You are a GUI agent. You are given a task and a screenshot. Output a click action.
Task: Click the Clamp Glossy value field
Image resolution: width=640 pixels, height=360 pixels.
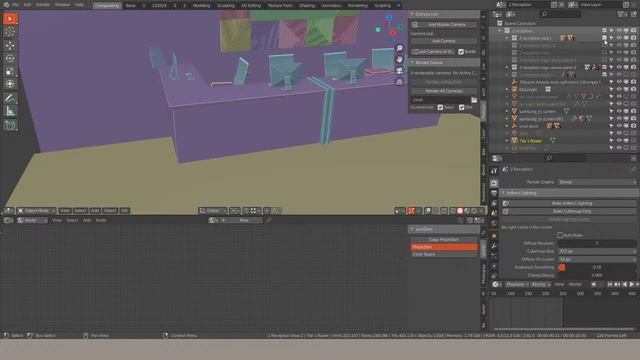click(596, 276)
